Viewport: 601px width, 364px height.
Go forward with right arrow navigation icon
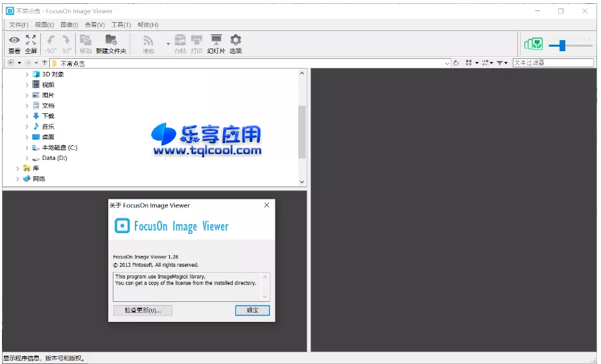click(x=28, y=63)
